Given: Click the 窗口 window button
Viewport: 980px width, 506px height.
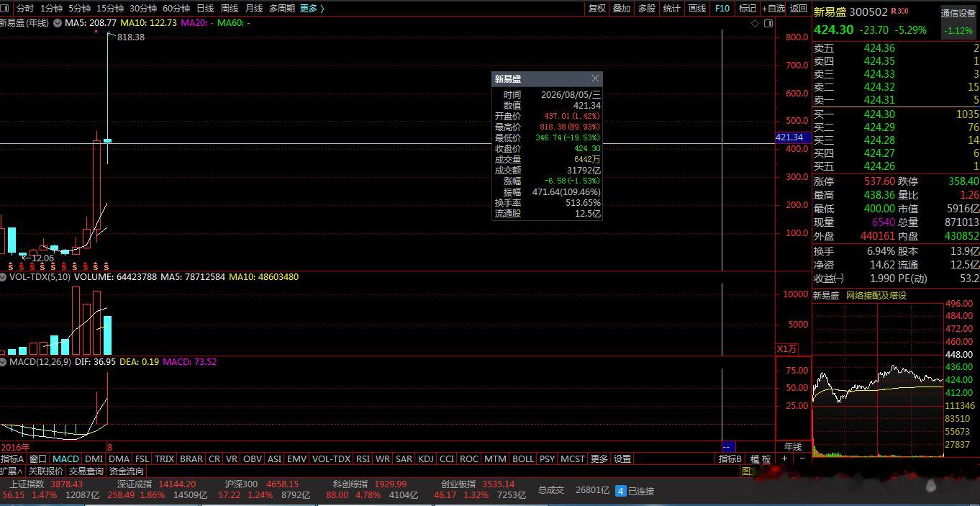Looking at the screenshot, I should tap(38, 458).
